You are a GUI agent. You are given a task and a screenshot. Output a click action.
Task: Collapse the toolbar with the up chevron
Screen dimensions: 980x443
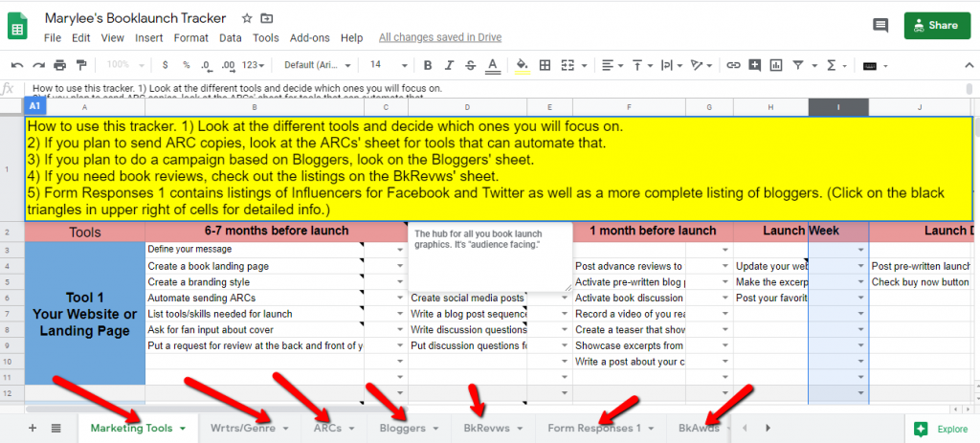point(969,65)
